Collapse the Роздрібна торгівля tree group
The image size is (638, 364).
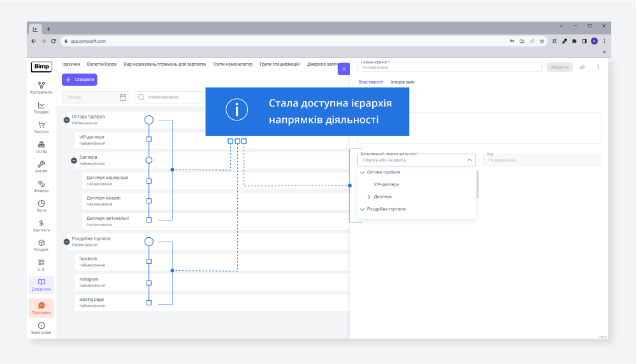(x=66, y=241)
